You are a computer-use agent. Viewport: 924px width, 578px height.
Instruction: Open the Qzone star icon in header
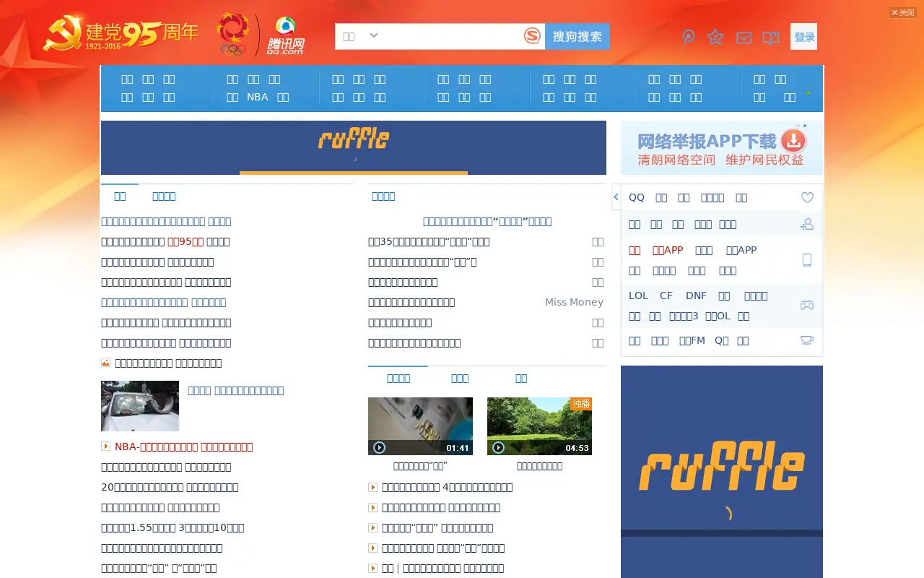pyautogui.click(x=715, y=37)
